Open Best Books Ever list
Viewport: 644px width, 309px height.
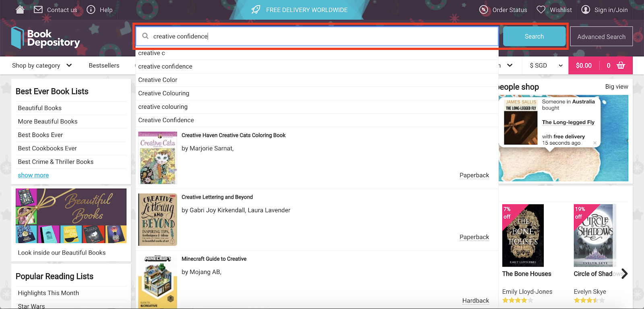click(40, 135)
